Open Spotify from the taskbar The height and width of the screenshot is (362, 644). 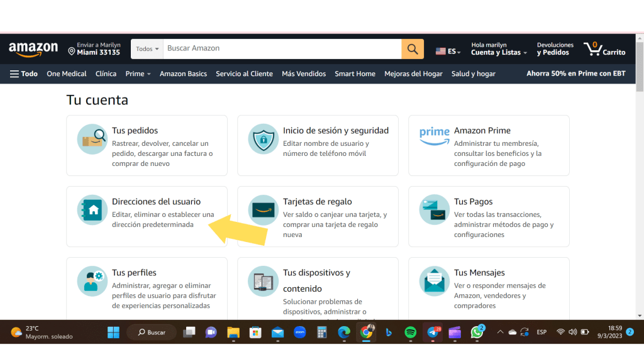[x=410, y=332]
